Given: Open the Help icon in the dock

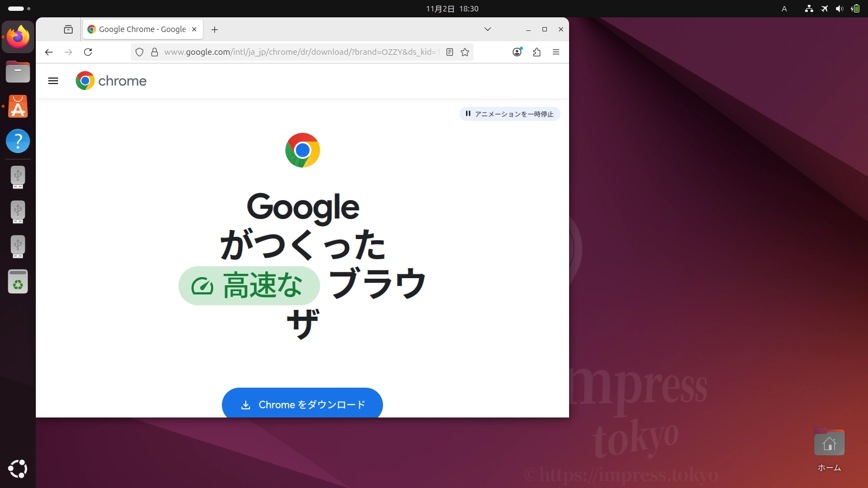Looking at the screenshot, I should pyautogui.click(x=18, y=141).
